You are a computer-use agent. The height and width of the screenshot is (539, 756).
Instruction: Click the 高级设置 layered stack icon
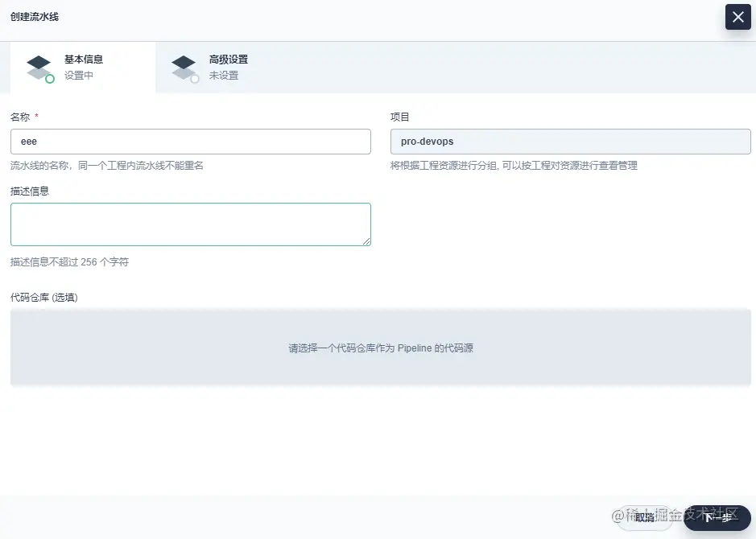[184, 67]
